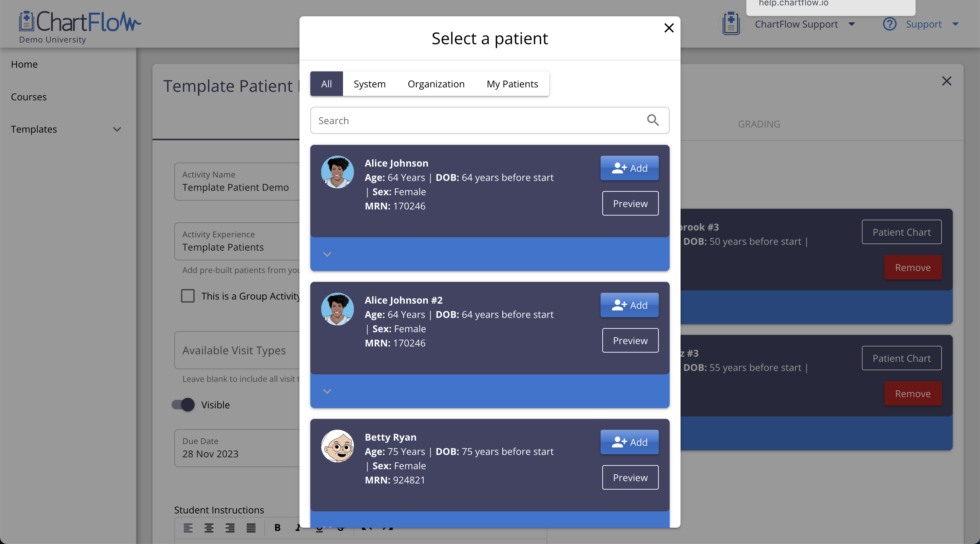
Task: Click the search magnifier icon
Action: click(x=653, y=120)
